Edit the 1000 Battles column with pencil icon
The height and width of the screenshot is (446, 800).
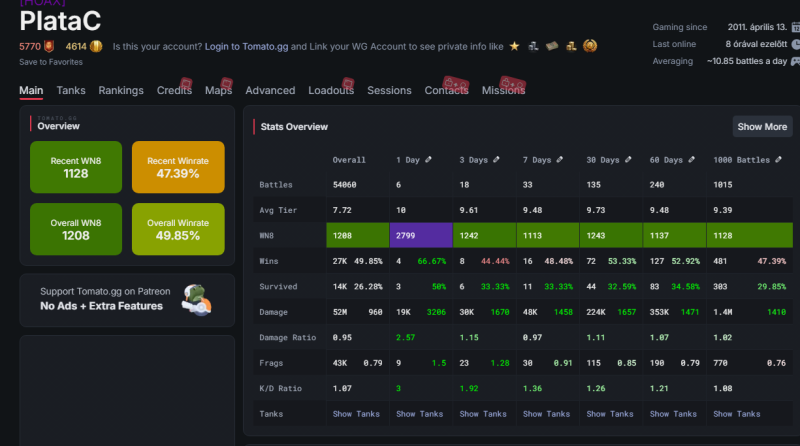click(779, 160)
